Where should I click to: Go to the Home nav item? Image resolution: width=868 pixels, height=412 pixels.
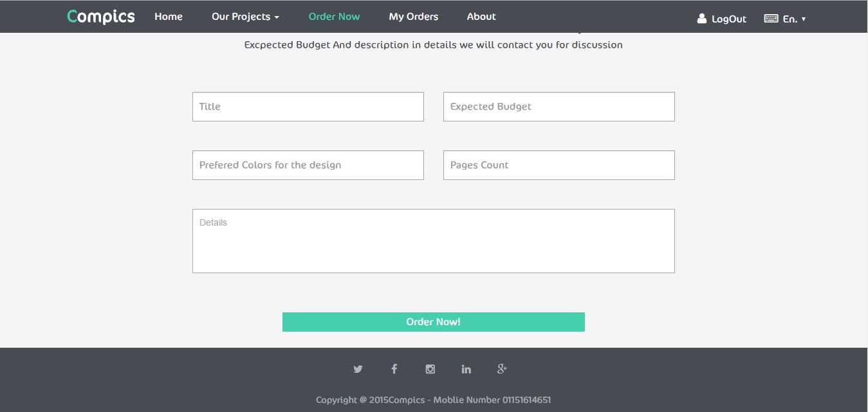pyautogui.click(x=169, y=17)
